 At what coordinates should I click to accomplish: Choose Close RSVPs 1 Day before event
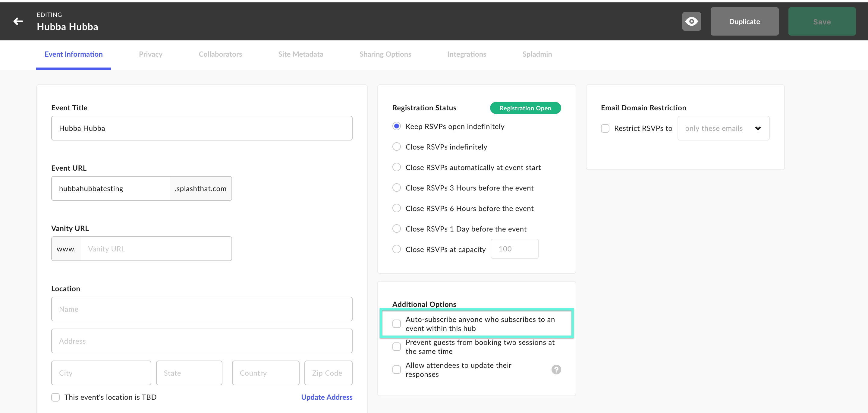397,229
